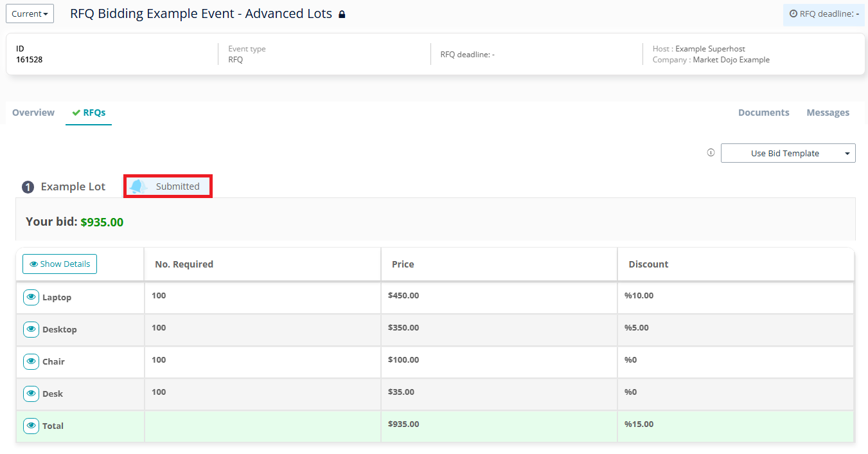
Task: Click the Submitted status label
Action: (177, 186)
